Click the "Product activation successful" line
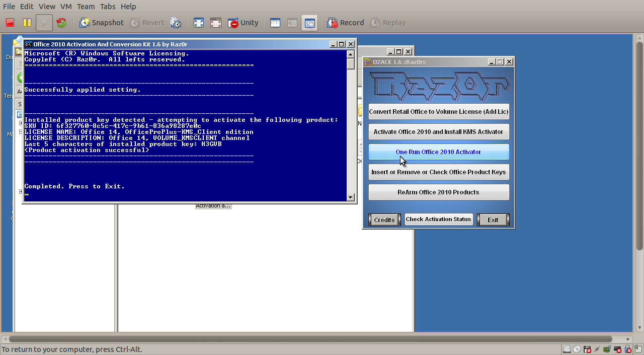644x355 pixels. point(87,150)
